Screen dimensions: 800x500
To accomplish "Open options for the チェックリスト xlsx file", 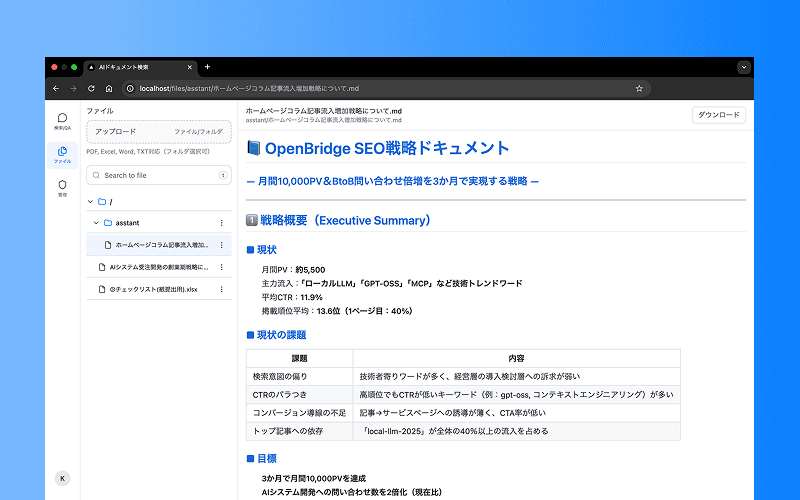I will coord(221,289).
